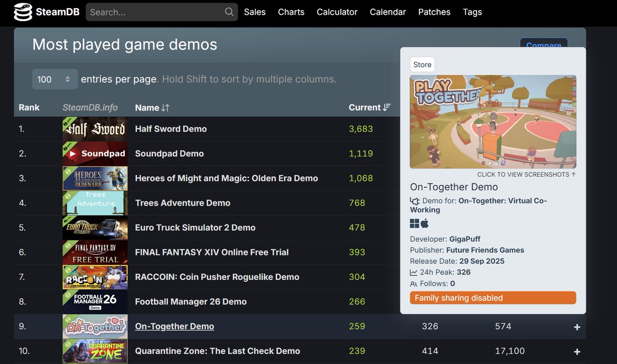This screenshot has width=617, height=364.
Task: Open FINAL FANTASY XIV Online Free Trial link
Action: click(x=212, y=252)
